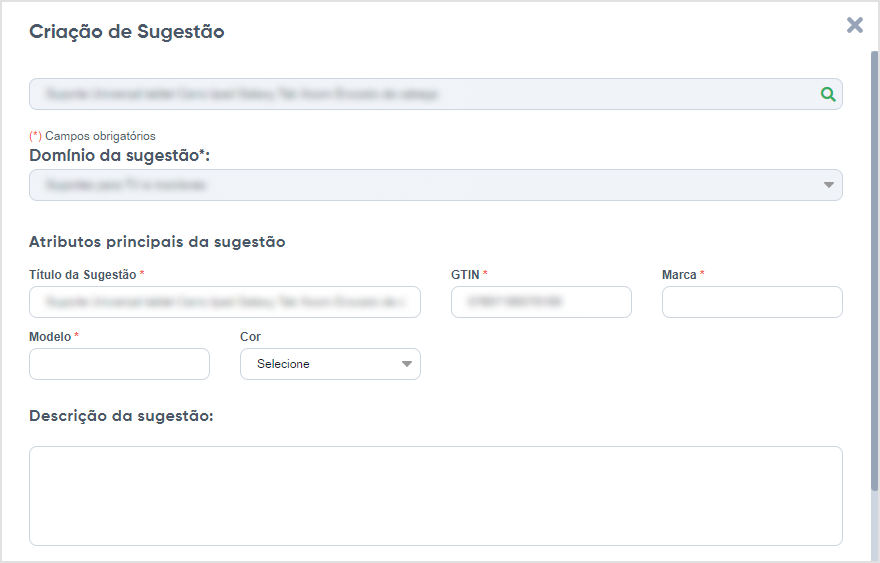Viewport: 880px width, 563px height.
Task: Select the Modelo input box
Action: [119, 364]
